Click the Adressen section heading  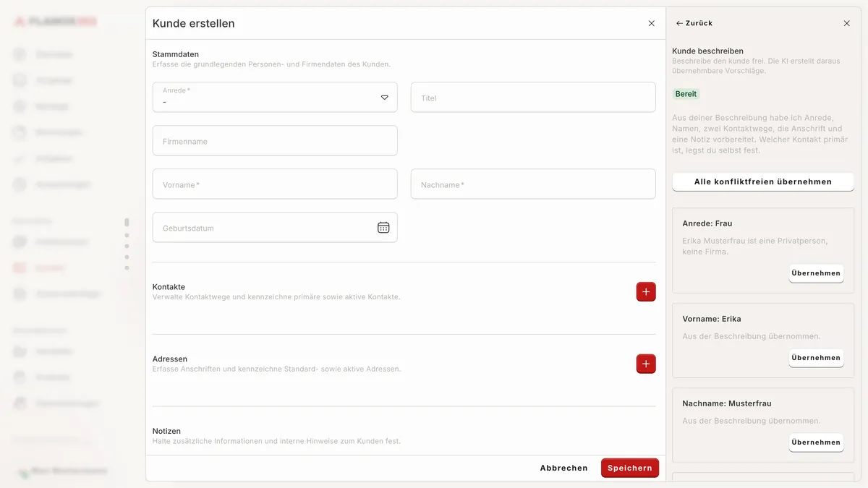click(x=170, y=359)
